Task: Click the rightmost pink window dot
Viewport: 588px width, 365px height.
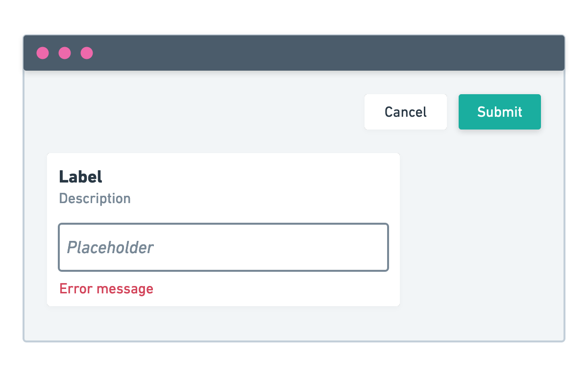Action: coord(87,53)
